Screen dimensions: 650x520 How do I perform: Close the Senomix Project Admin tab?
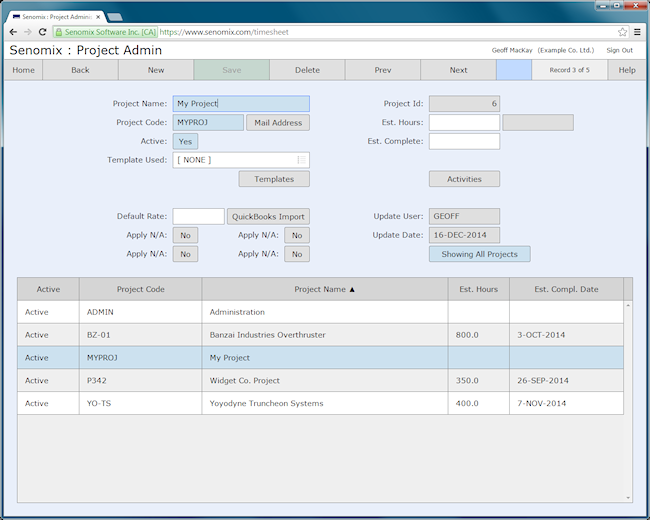(98, 17)
